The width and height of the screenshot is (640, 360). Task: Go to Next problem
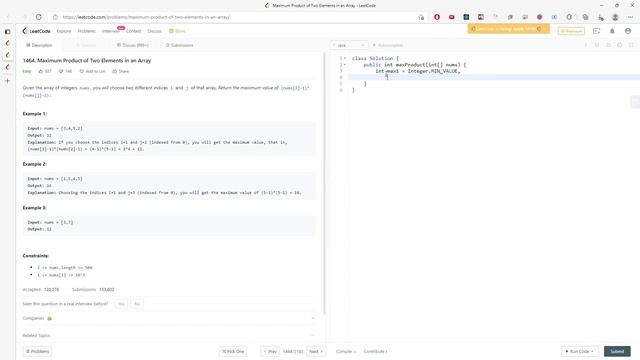click(316, 351)
